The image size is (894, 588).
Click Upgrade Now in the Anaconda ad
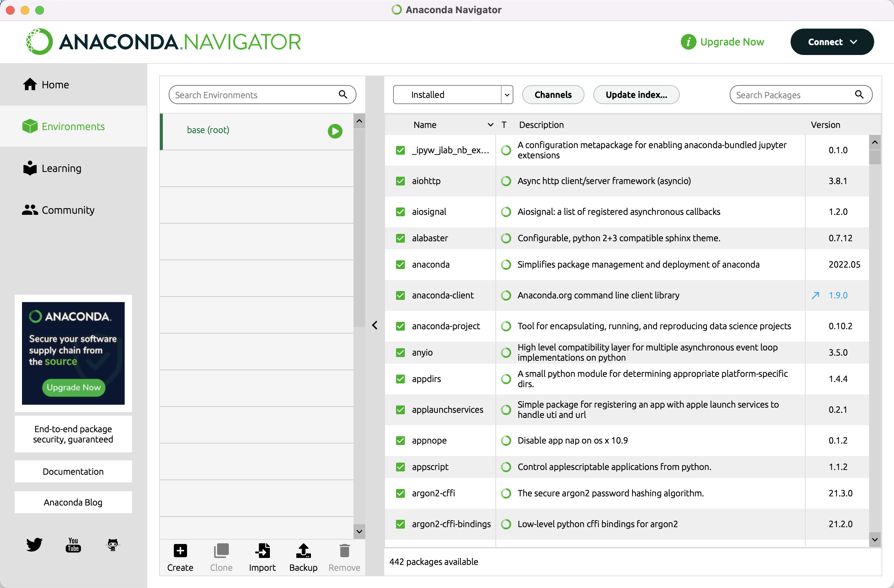click(74, 387)
